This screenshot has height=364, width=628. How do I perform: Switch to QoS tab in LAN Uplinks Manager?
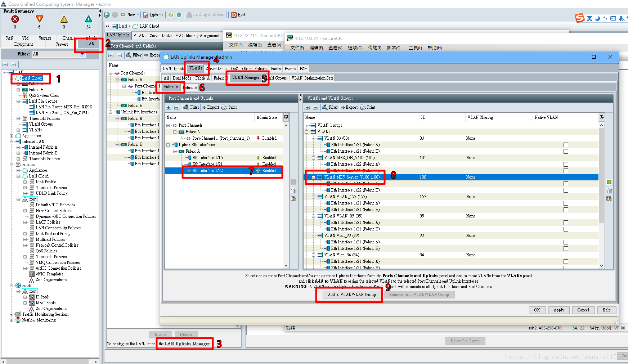tap(234, 69)
